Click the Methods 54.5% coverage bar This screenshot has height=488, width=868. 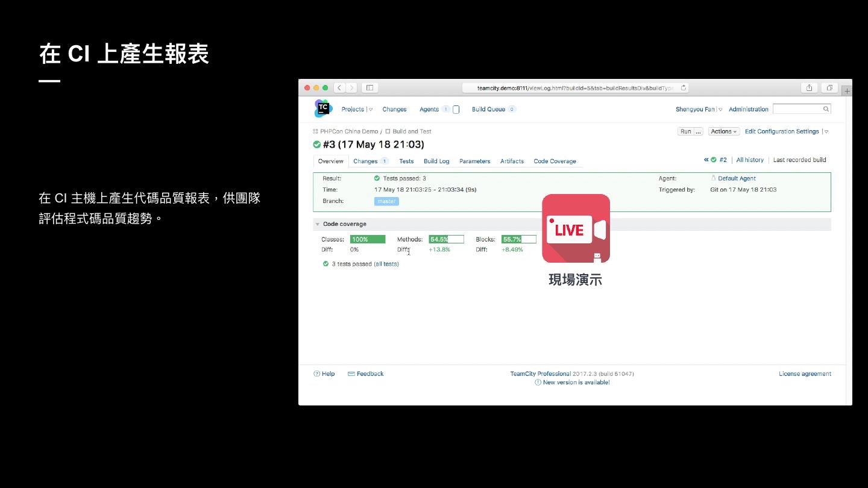447,239
